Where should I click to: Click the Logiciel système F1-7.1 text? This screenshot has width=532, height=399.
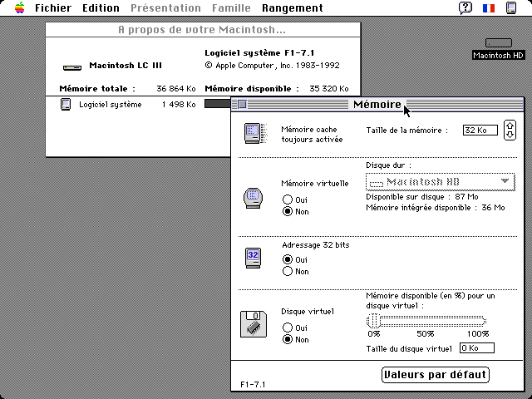[x=259, y=53]
